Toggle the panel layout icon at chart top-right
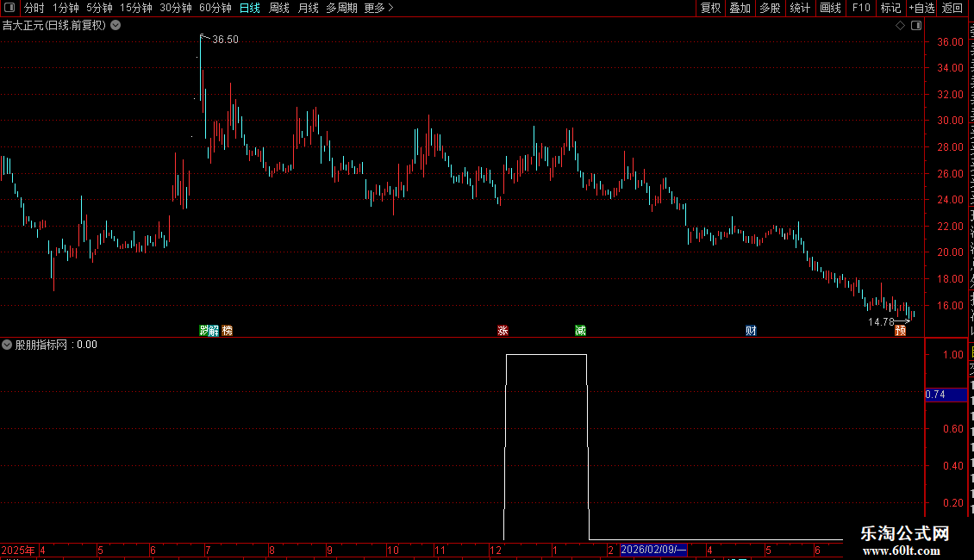Image resolution: width=974 pixels, height=560 pixels. pyautogui.click(x=916, y=26)
